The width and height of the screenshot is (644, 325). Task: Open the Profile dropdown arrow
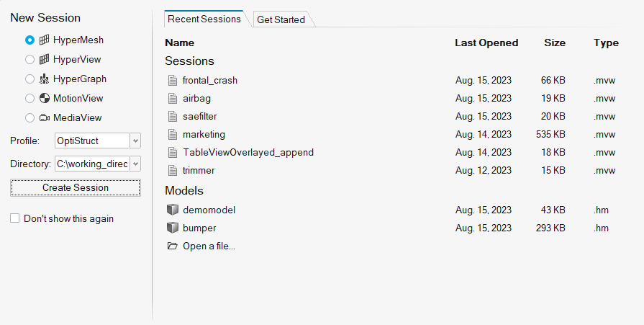point(135,141)
